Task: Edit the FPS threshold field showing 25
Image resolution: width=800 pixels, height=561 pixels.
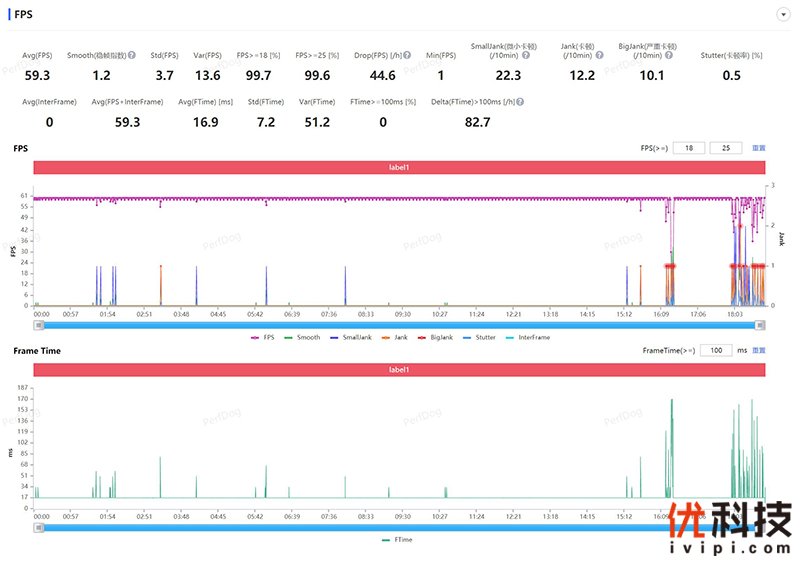Action: [x=726, y=148]
